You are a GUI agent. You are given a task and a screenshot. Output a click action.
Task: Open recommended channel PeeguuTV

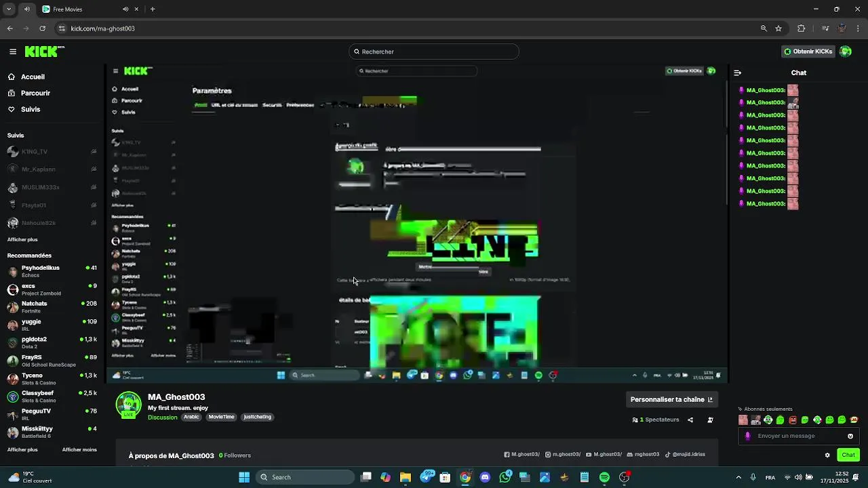[x=52, y=414]
